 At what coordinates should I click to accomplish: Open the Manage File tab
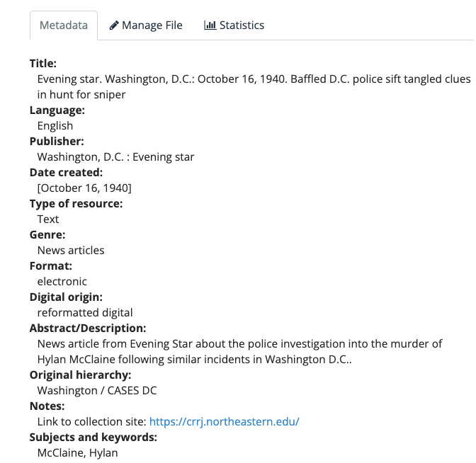click(145, 25)
